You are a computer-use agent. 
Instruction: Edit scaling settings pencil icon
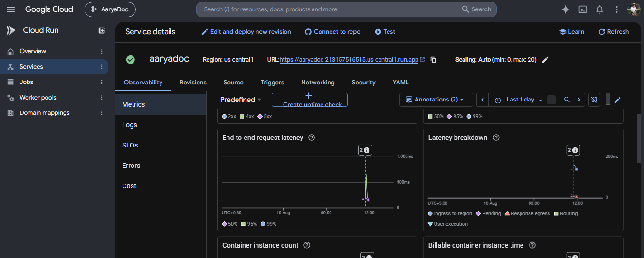click(x=545, y=60)
